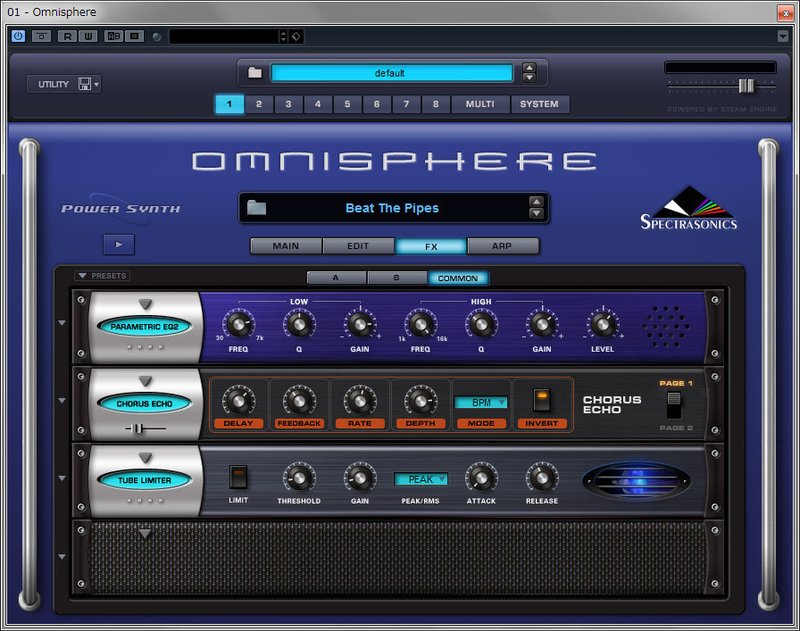This screenshot has width=800, height=631.
Task: Click the Low Q knob on Parametric EQ2
Action: coord(299,324)
